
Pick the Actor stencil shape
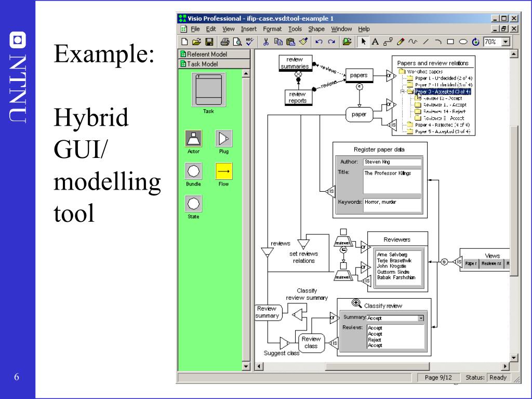pos(193,138)
